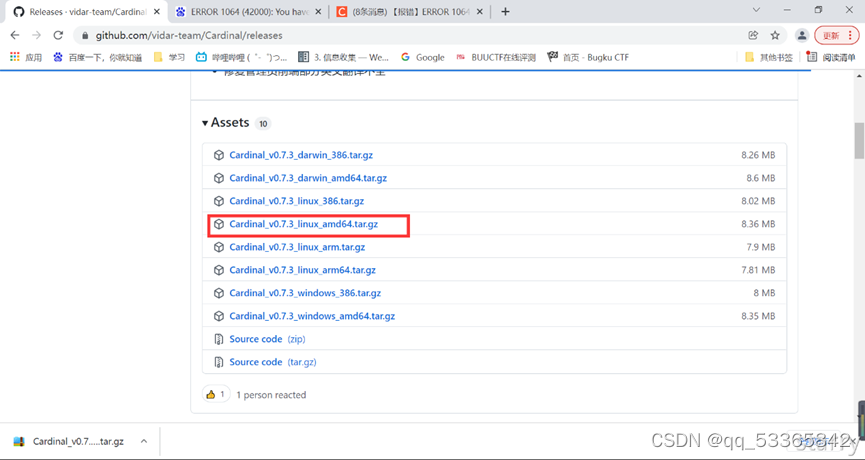
Task: Download Cardinal_v0.7.3_linux_amd64.tar.gz
Action: click(x=303, y=224)
